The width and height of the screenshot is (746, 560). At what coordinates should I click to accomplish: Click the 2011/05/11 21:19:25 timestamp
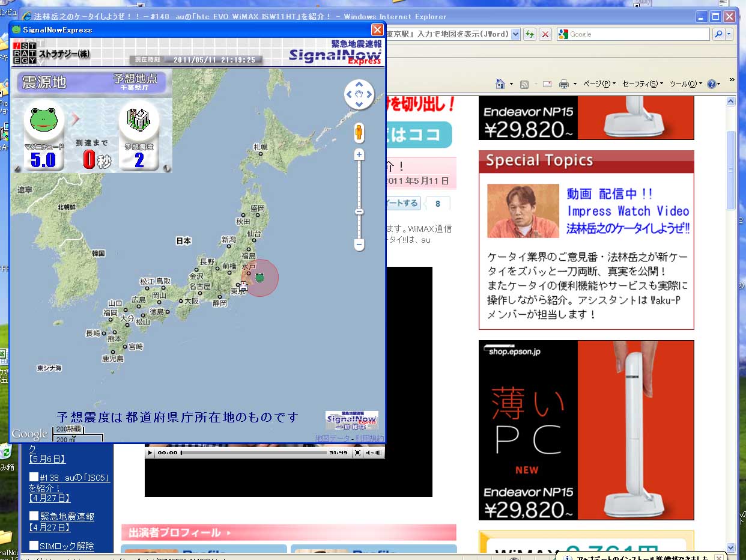[x=214, y=60]
